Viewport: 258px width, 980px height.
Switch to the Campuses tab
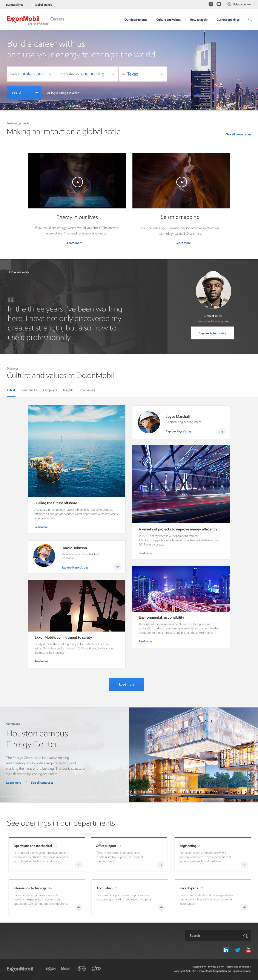(50, 390)
